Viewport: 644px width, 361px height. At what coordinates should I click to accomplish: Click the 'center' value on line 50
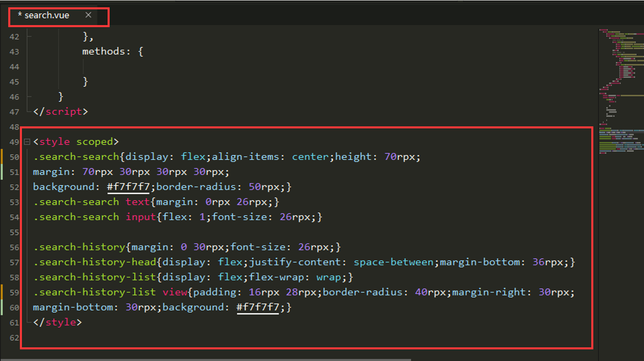click(311, 157)
